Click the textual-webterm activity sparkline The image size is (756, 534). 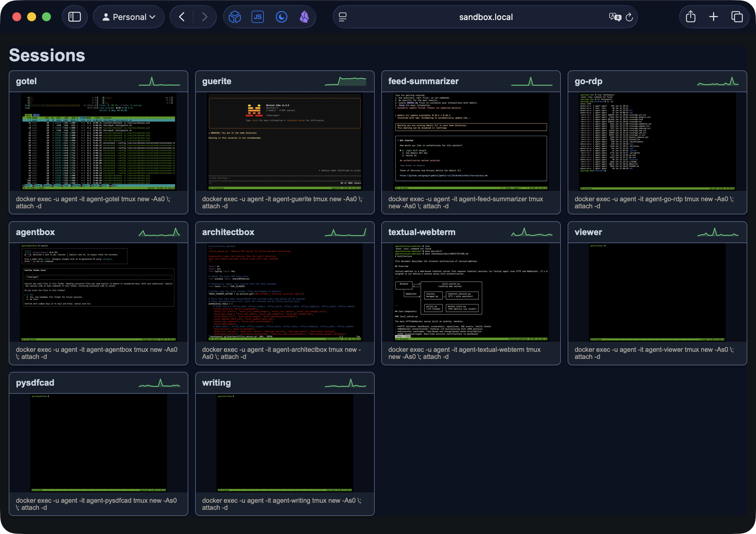tap(532, 232)
